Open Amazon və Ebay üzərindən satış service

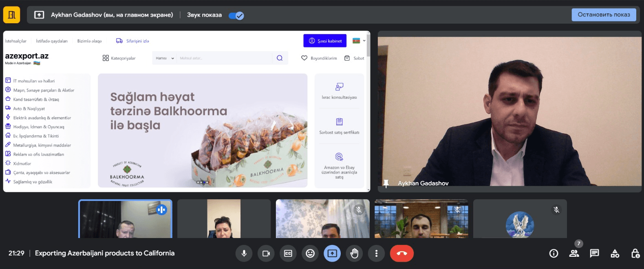[x=339, y=166]
